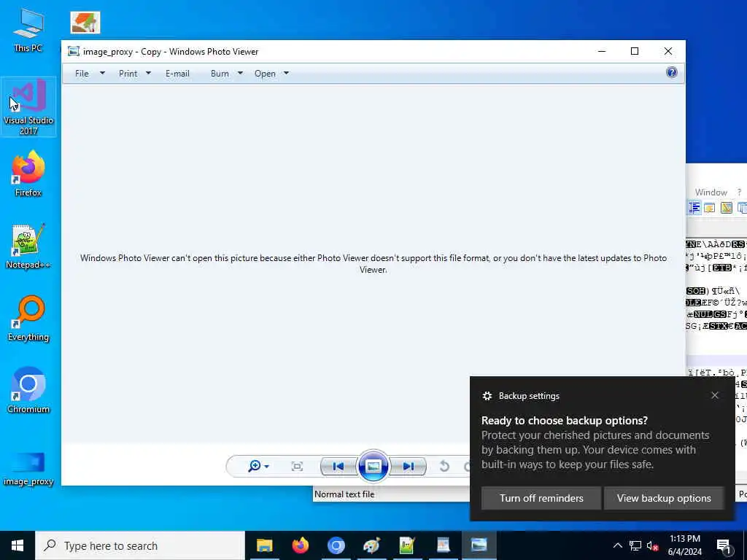This screenshot has width=747, height=560.
Task: Open the File menu in Photo Viewer
Action: pos(82,74)
